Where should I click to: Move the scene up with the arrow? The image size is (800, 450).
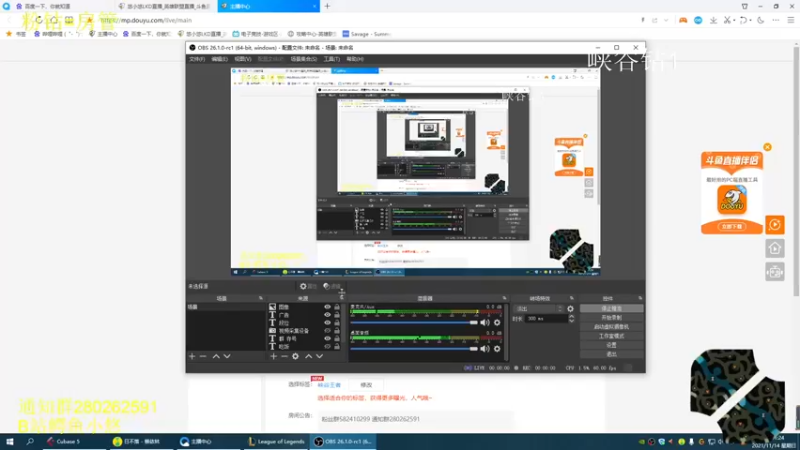click(216, 356)
